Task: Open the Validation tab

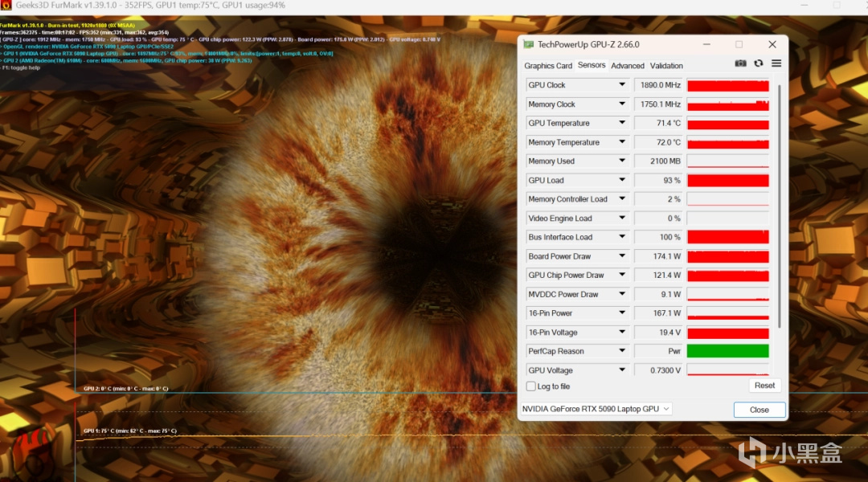Action: point(666,65)
